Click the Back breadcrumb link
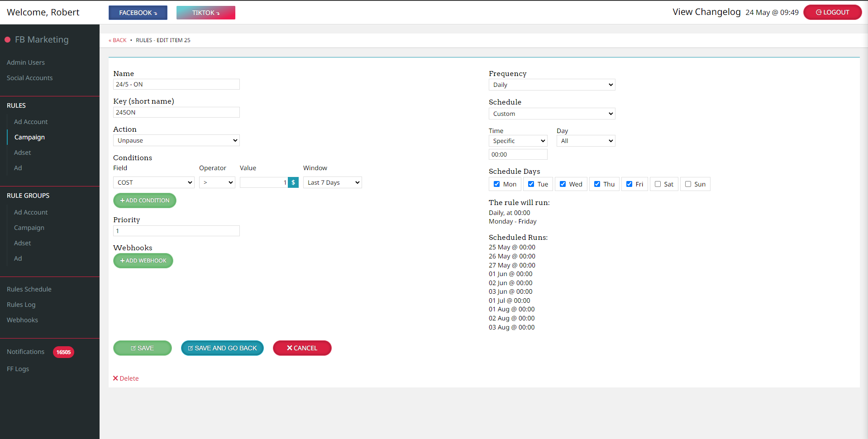The width and height of the screenshot is (868, 439). (118, 40)
